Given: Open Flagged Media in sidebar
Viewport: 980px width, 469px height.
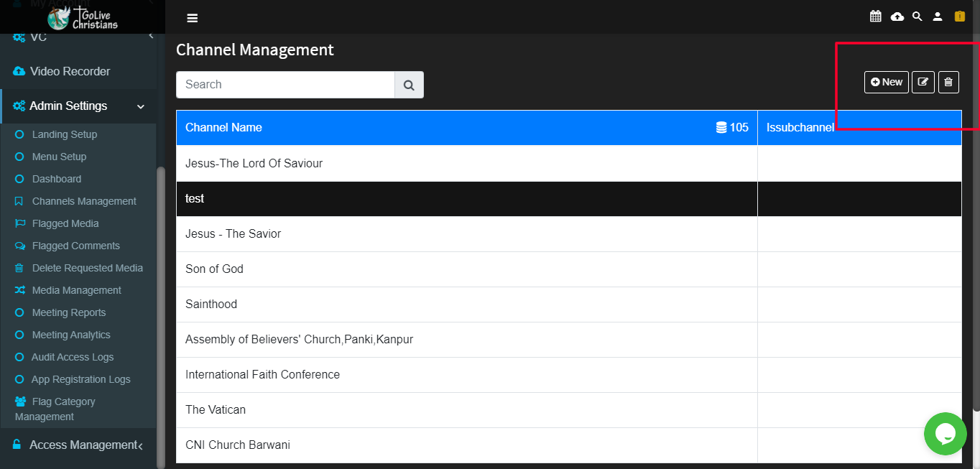Looking at the screenshot, I should 65,223.
